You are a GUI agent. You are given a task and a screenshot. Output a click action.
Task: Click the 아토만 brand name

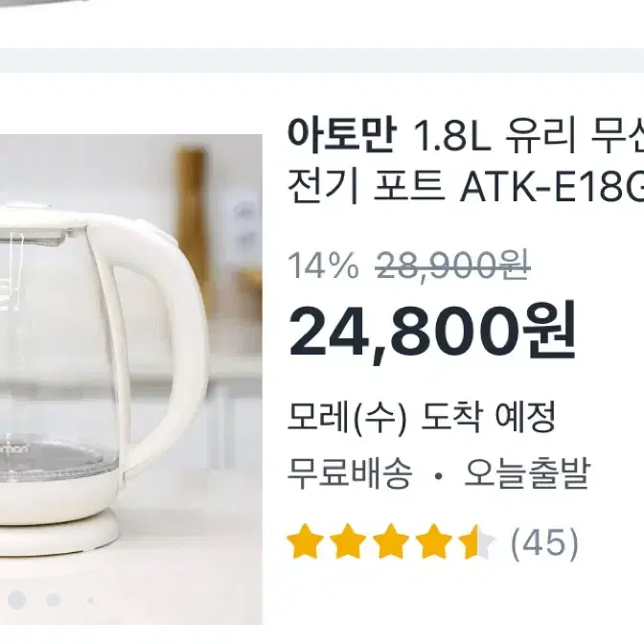pos(342,135)
